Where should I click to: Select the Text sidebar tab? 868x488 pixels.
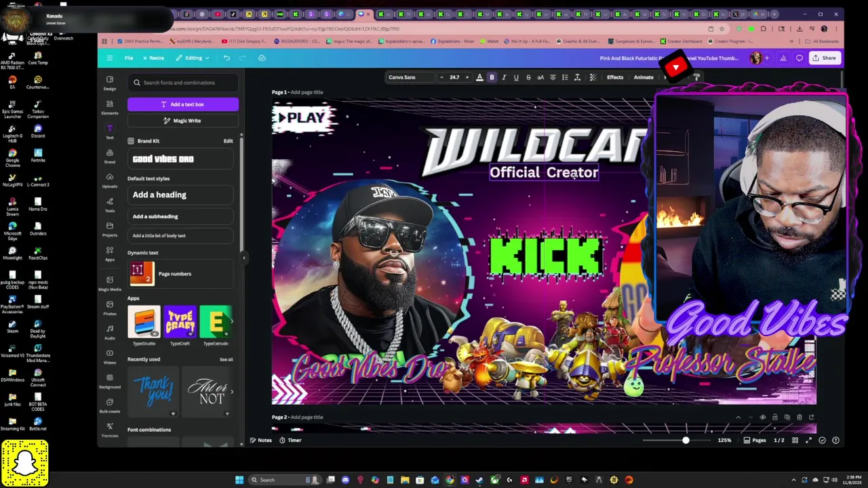pyautogui.click(x=109, y=131)
